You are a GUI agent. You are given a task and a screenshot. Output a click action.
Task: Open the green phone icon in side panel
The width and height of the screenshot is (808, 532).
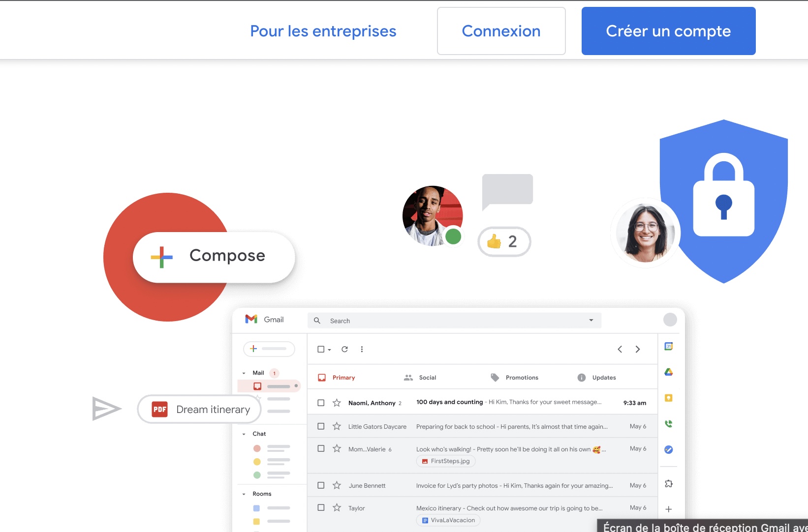point(669,424)
